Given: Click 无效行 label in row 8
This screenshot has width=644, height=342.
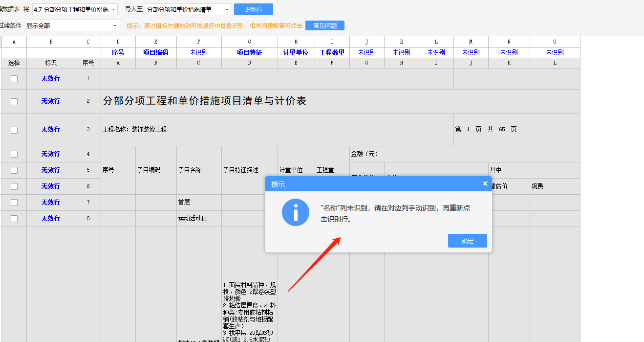Looking at the screenshot, I should (x=51, y=218).
